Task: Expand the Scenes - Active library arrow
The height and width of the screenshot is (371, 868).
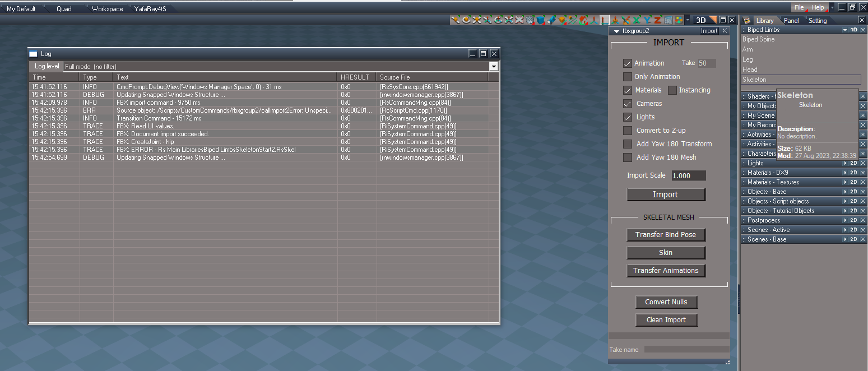Action: point(845,230)
